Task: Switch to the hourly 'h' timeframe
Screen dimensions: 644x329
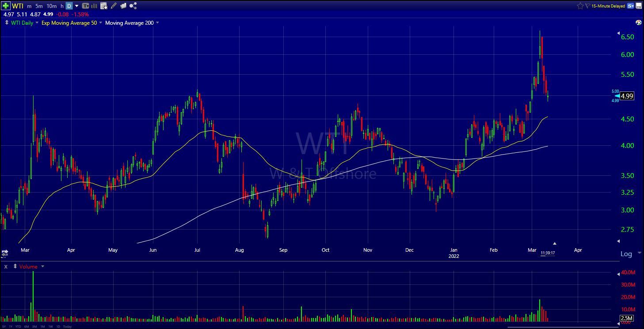Action: pos(62,6)
